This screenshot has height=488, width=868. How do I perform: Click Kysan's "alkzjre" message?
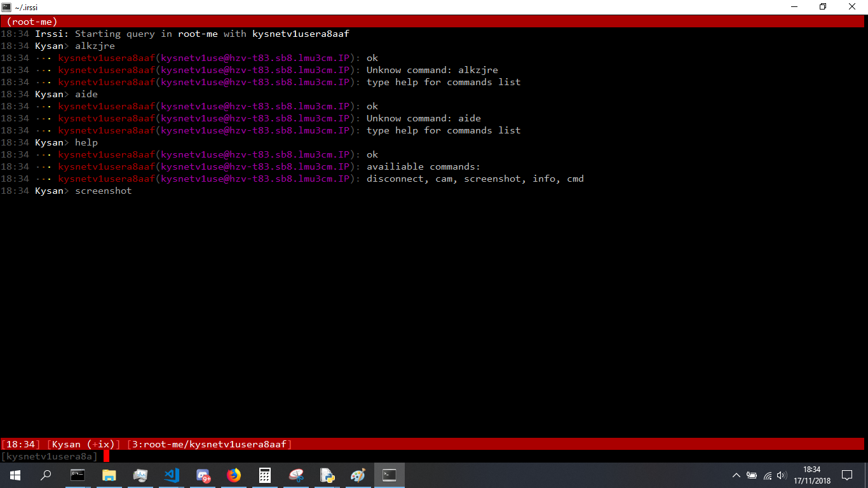[x=95, y=46]
